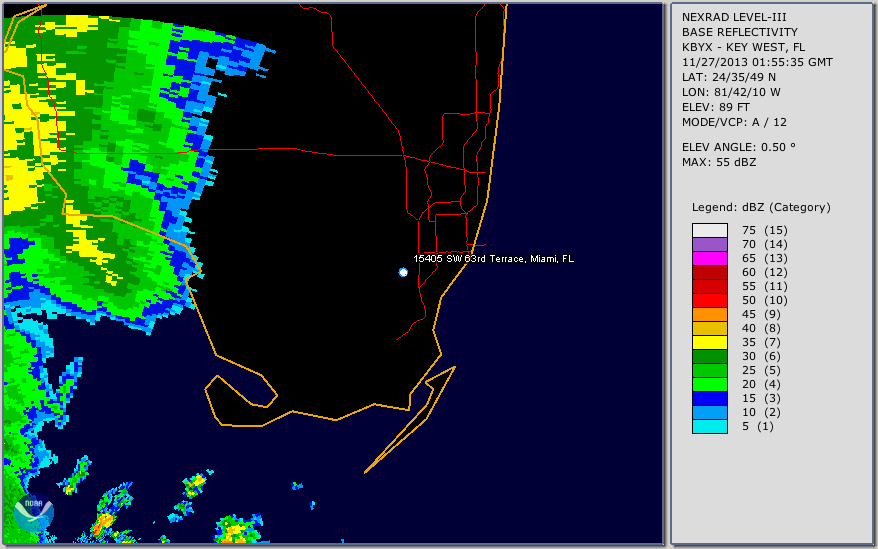Click the LAT: 24/35/49 N line

(x=729, y=77)
